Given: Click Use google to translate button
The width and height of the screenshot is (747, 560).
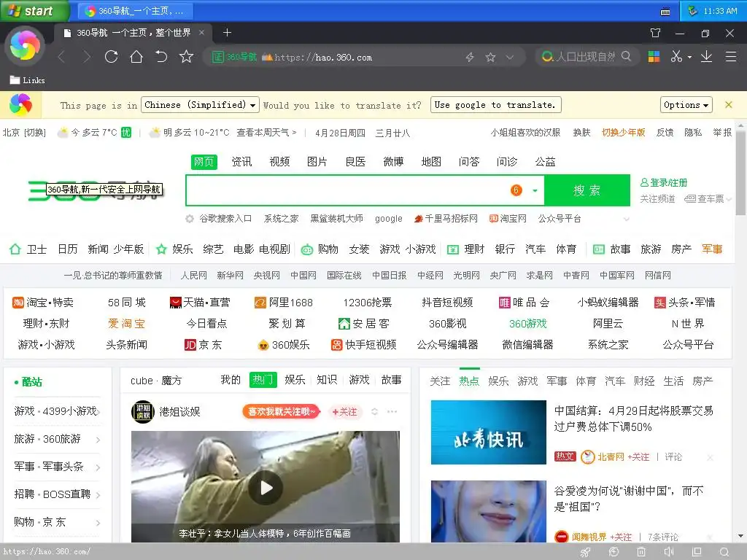Looking at the screenshot, I should click(495, 105).
